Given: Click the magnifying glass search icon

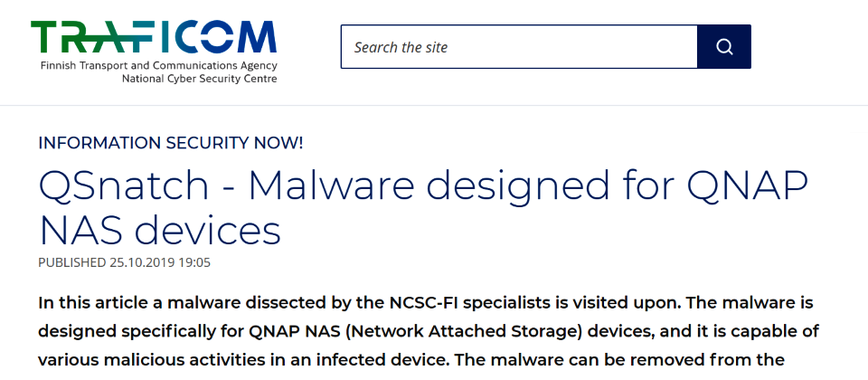Looking at the screenshot, I should click(x=724, y=47).
